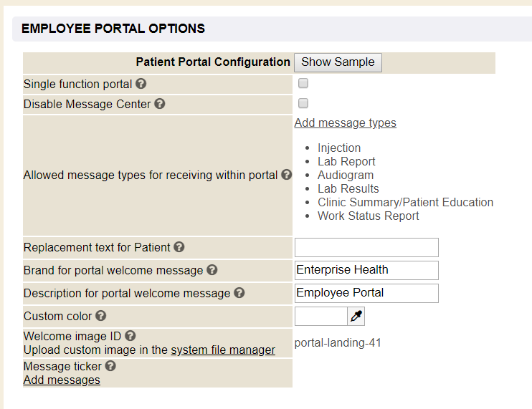Open help for Description for portal welcome message
The image size is (532, 409).
tap(239, 293)
